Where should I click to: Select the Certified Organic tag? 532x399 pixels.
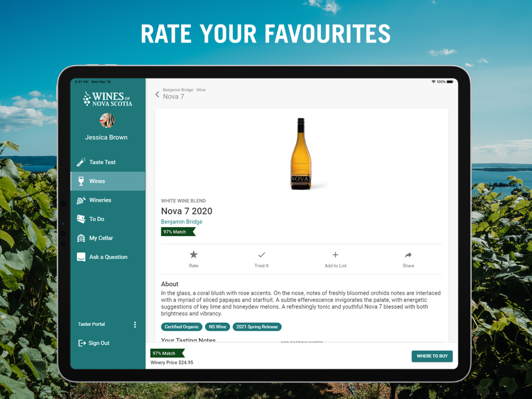click(181, 327)
